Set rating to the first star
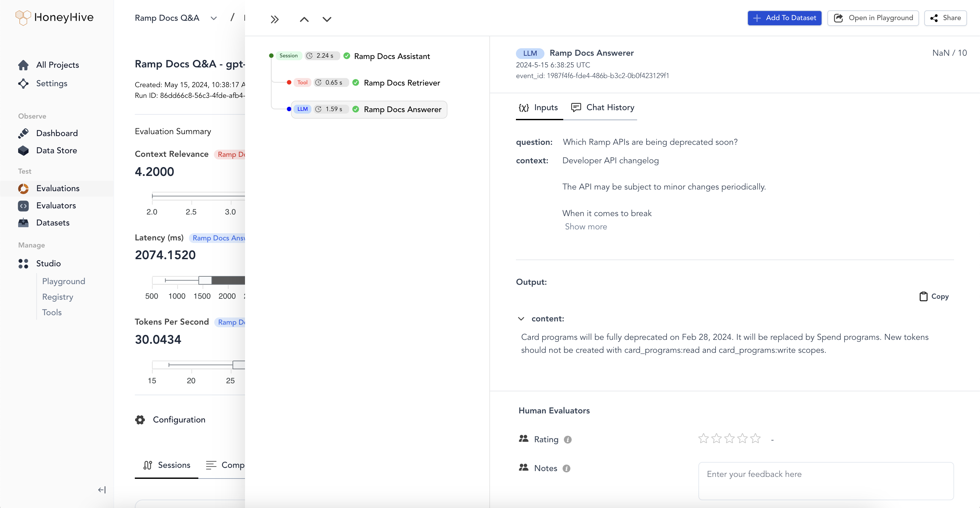The width and height of the screenshot is (980, 508). coord(704,439)
